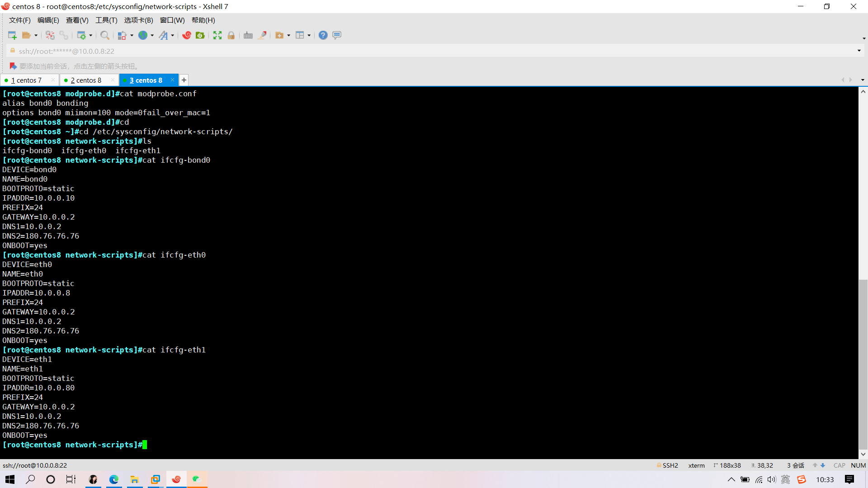Open the virtual keyboard icon
Viewport: 868px width, 488px height.
(248, 35)
